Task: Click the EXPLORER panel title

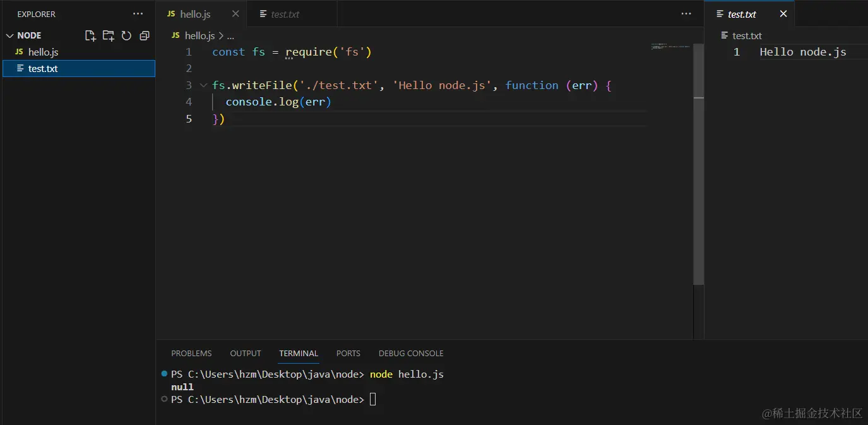Action: point(36,14)
